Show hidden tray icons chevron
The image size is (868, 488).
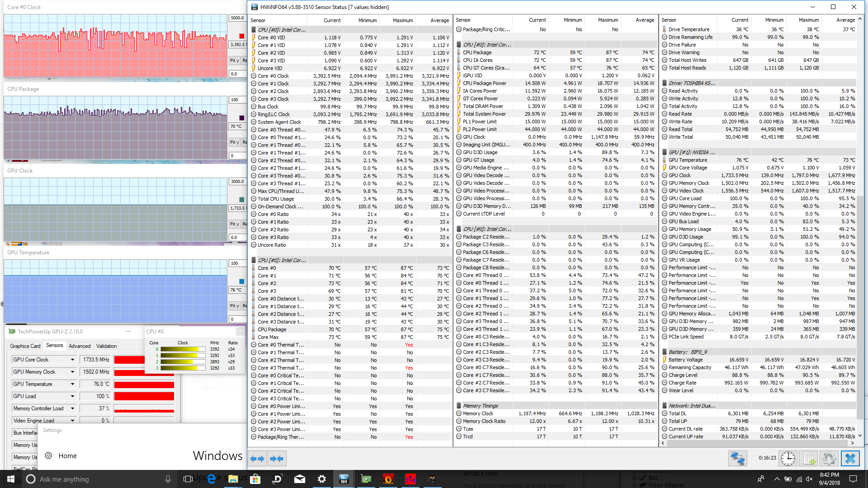(777, 479)
